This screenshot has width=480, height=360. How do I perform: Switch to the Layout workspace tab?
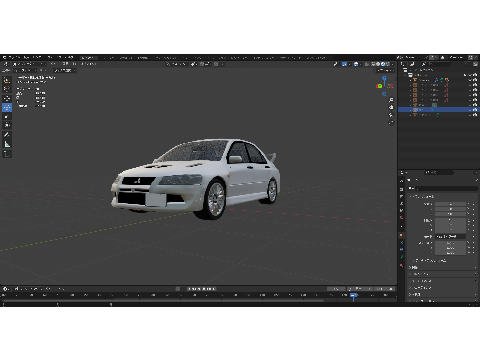pos(88,57)
